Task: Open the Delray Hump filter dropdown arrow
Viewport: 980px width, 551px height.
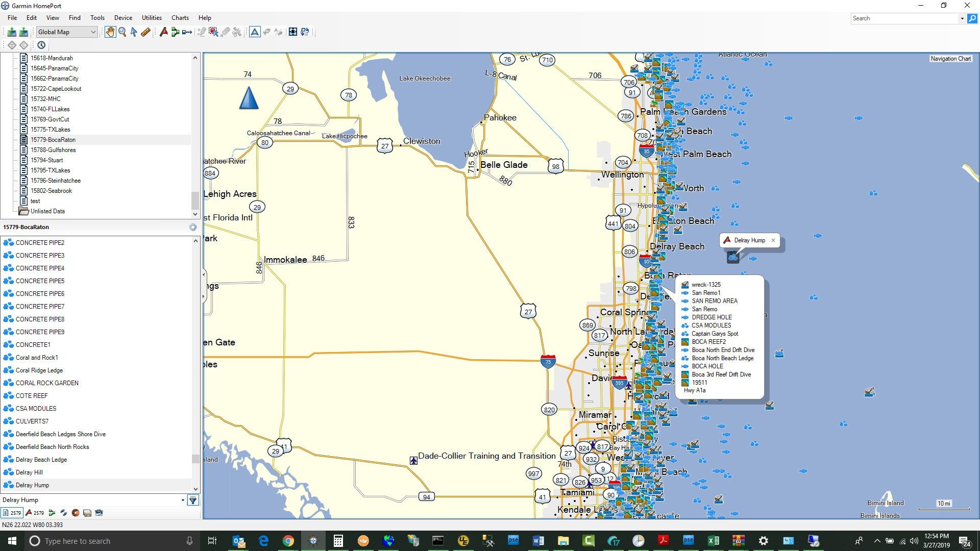Action: [x=183, y=500]
